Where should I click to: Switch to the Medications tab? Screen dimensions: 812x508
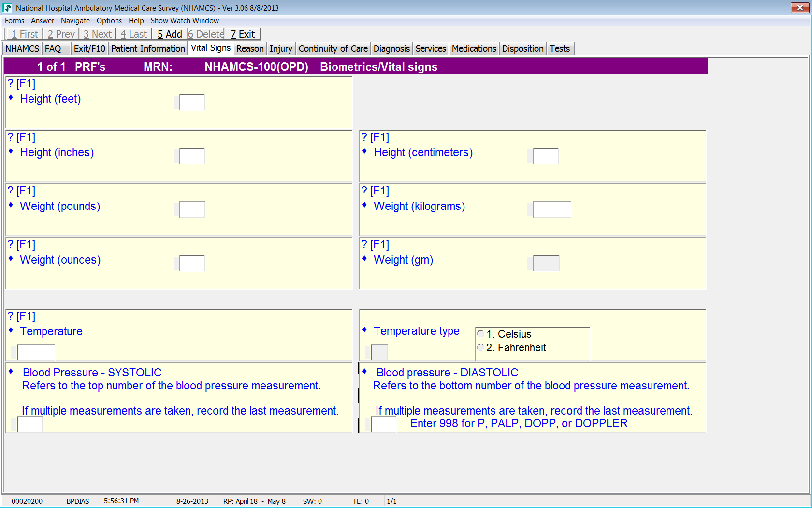pyautogui.click(x=474, y=49)
